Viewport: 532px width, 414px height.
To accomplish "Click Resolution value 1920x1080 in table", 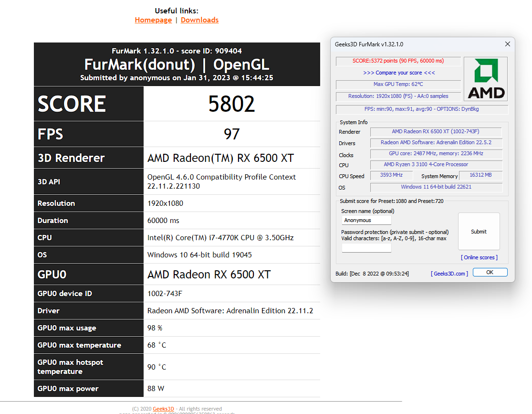I will point(165,203).
